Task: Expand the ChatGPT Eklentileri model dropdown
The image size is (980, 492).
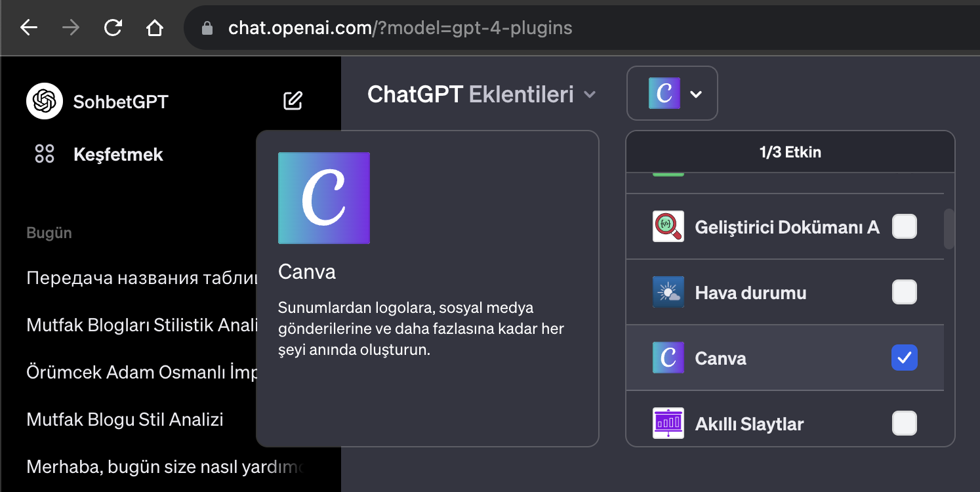Action: [481, 94]
